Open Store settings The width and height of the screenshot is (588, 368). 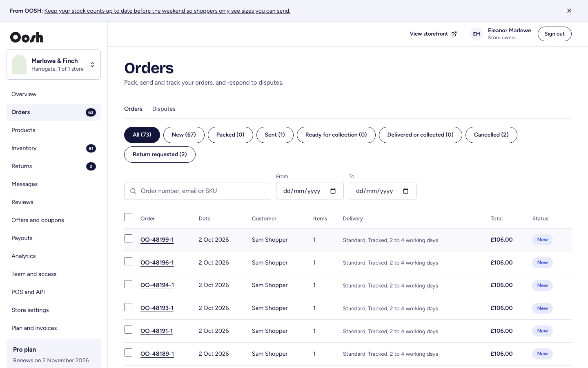[53, 310]
